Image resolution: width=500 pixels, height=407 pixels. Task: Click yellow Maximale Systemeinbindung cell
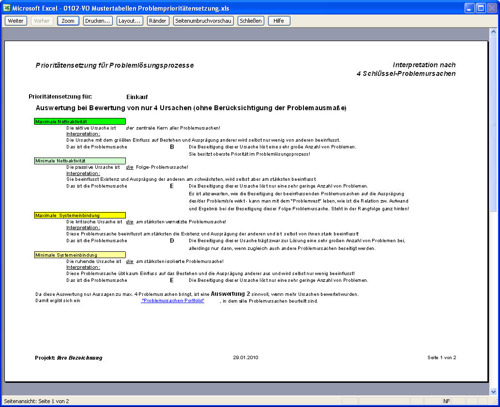tap(80, 215)
